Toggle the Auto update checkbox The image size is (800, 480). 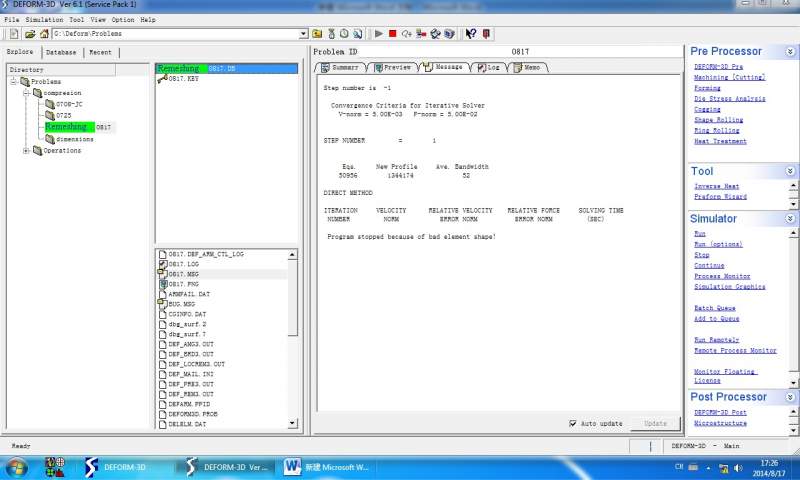click(573, 423)
